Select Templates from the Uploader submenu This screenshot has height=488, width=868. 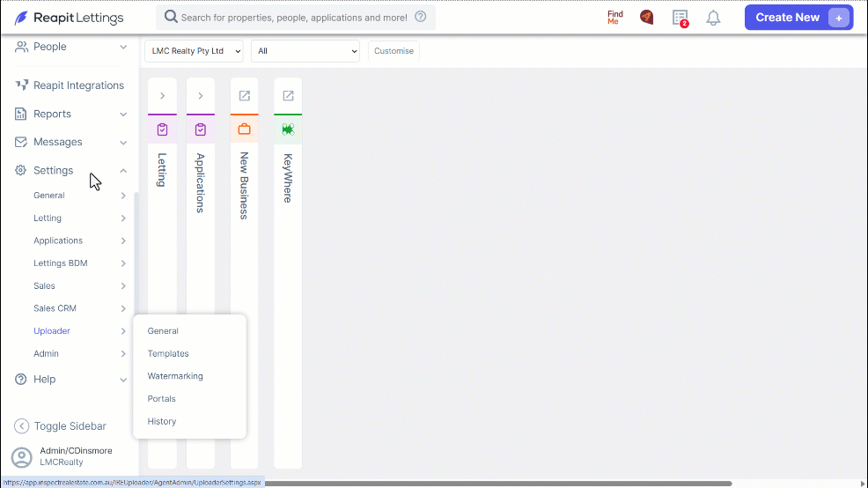tap(168, 353)
